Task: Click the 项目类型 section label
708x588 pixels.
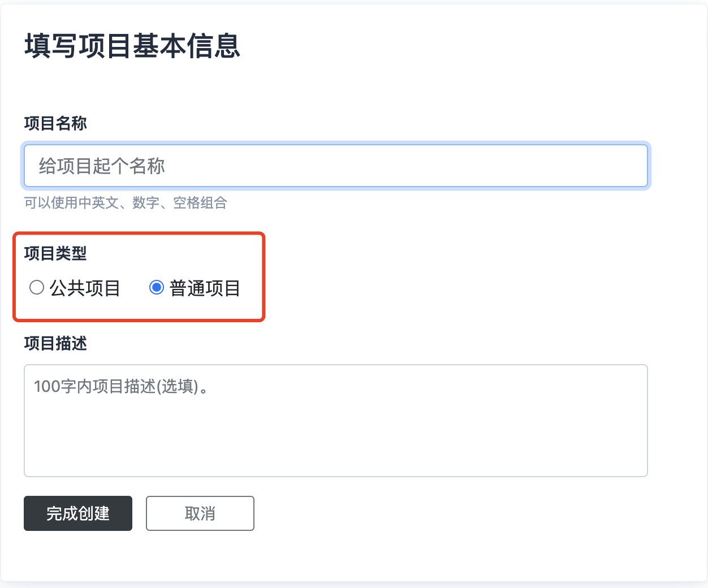Action: pyautogui.click(x=55, y=253)
